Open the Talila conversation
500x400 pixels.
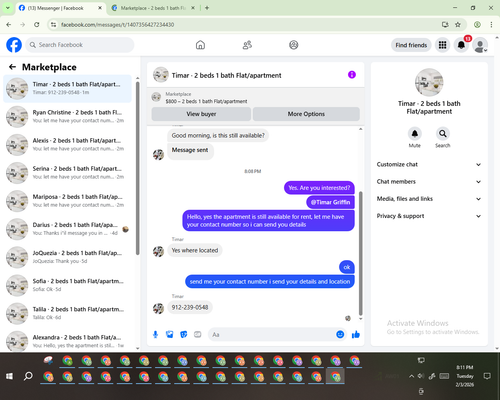[67, 313]
